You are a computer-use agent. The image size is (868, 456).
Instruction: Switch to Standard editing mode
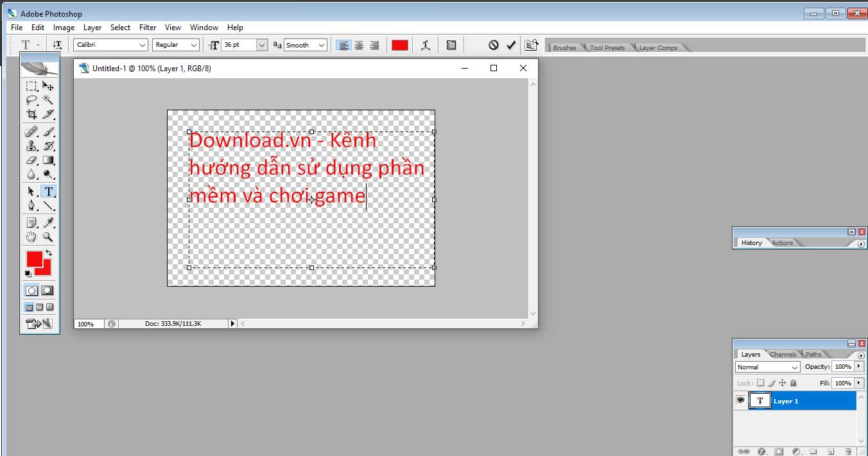[31, 291]
